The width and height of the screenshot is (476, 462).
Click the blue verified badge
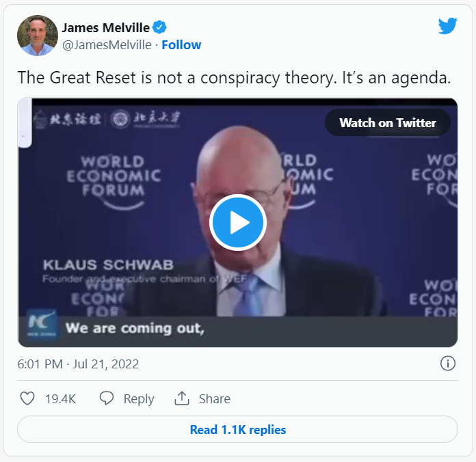(x=159, y=27)
